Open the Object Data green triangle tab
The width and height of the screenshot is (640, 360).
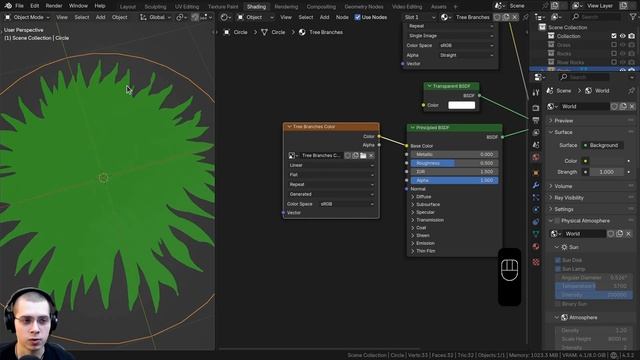pos(536,233)
